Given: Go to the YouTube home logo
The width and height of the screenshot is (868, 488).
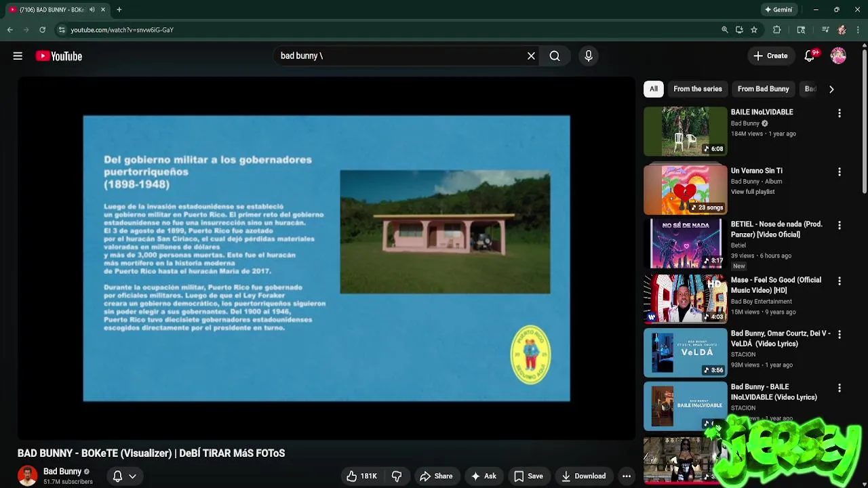Looking at the screenshot, I should click(59, 56).
